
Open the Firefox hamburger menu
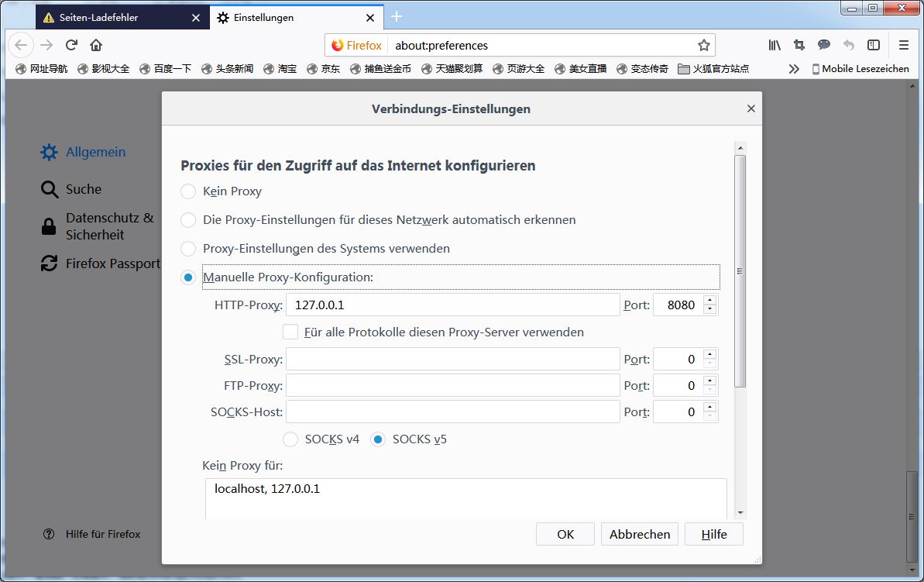coord(903,45)
